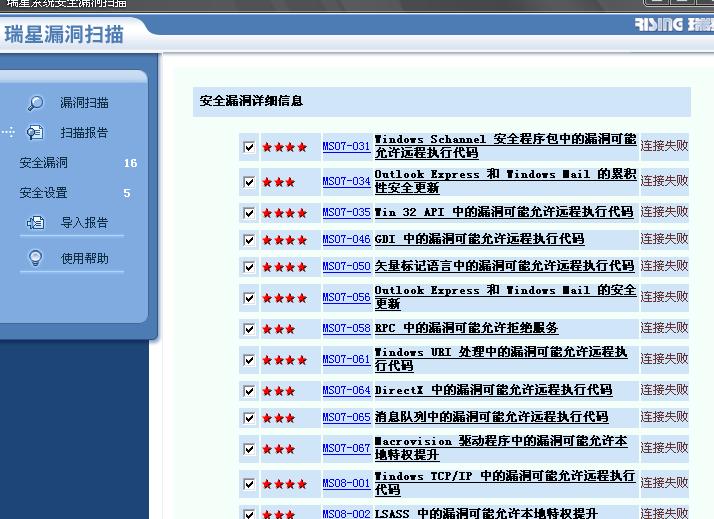Image resolution: width=714 pixels, height=519 pixels.
Task: Click the Win 32 API vulnerability title
Action: pyautogui.click(x=504, y=212)
